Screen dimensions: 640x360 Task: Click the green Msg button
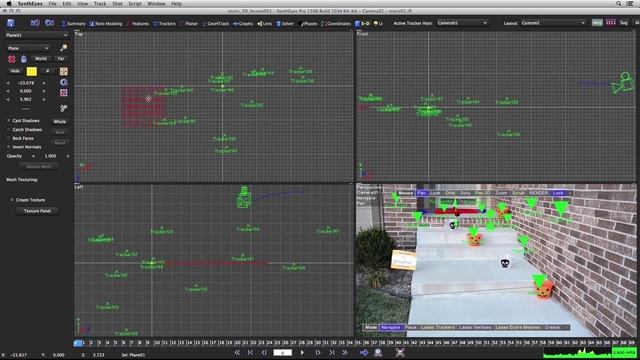point(597,23)
